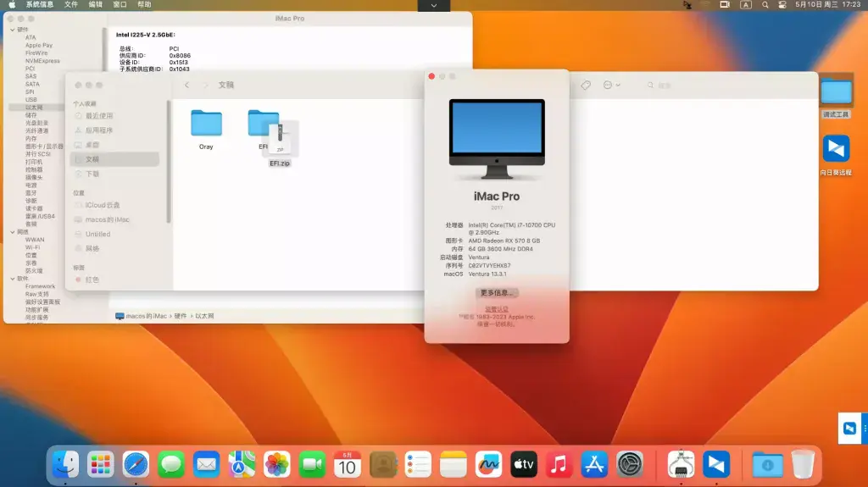Open Finder action menu with ellipsis
This screenshot has width=868, height=487.
[x=611, y=85]
